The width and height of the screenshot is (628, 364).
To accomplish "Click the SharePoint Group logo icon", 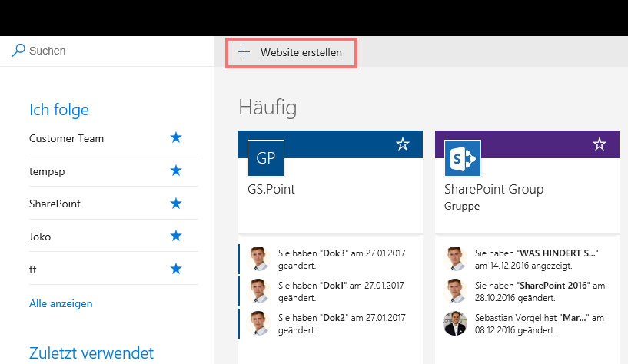I will 463,158.
